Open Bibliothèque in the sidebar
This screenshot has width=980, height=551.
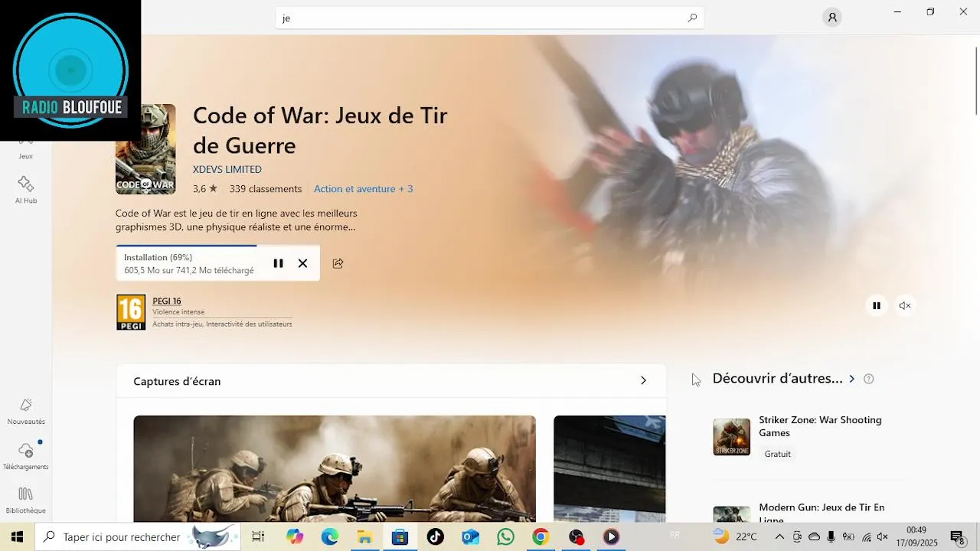point(26,500)
